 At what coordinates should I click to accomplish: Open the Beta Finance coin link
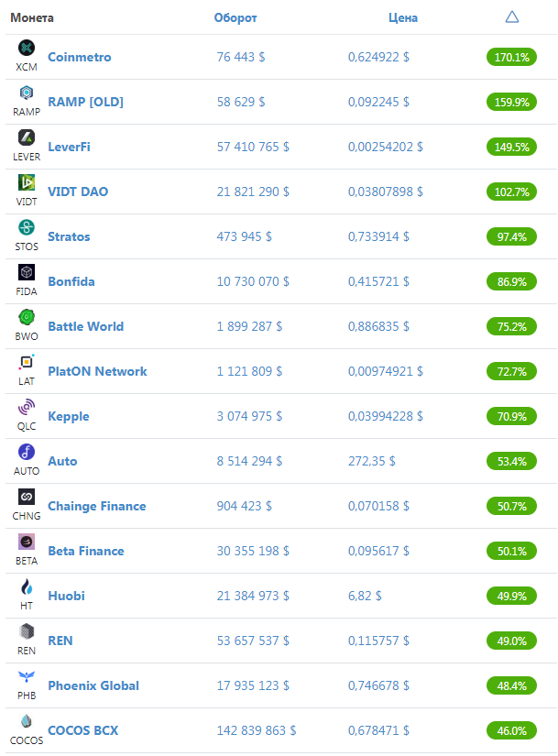tap(86, 551)
